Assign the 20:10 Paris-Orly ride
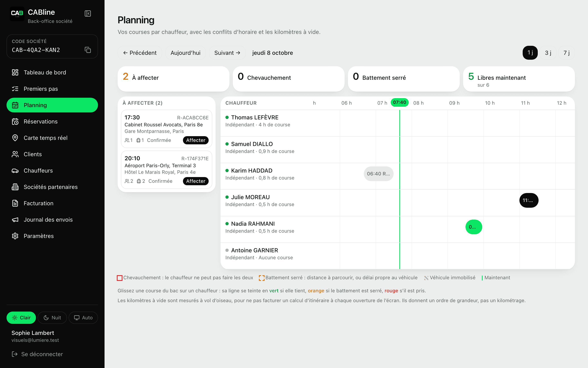The width and height of the screenshot is (588, 368). 196,181
